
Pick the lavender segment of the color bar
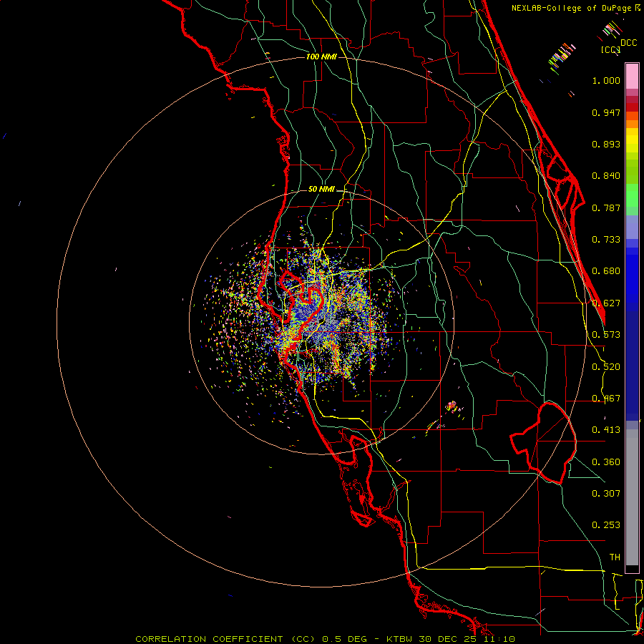pos(632,227)
